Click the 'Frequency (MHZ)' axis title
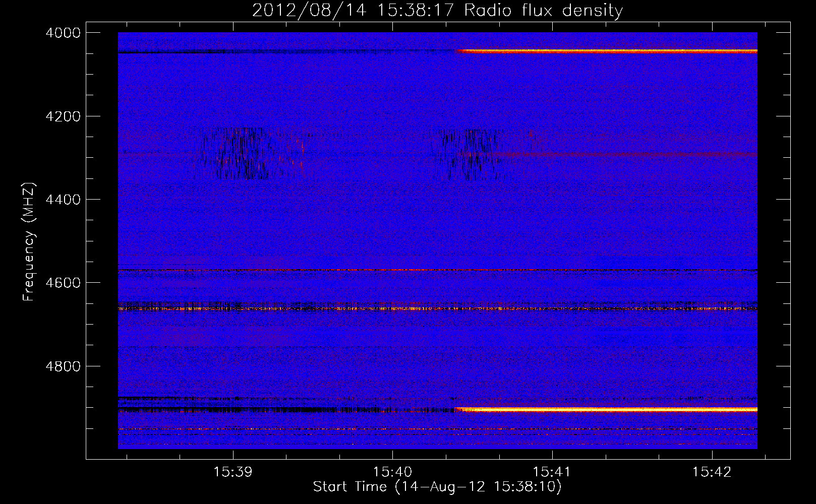816x504 pixels. [29, 241]
